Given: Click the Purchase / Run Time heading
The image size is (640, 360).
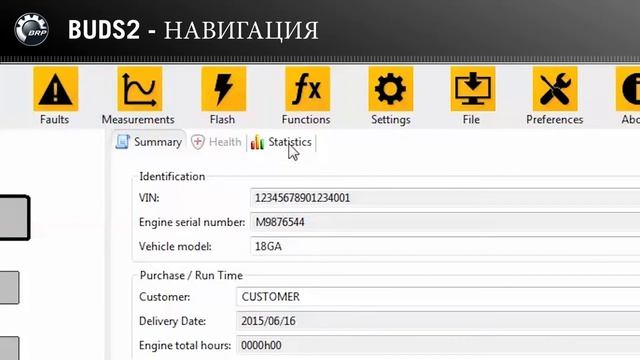Looking at the screenshot, I should click(x=191, y=276).
